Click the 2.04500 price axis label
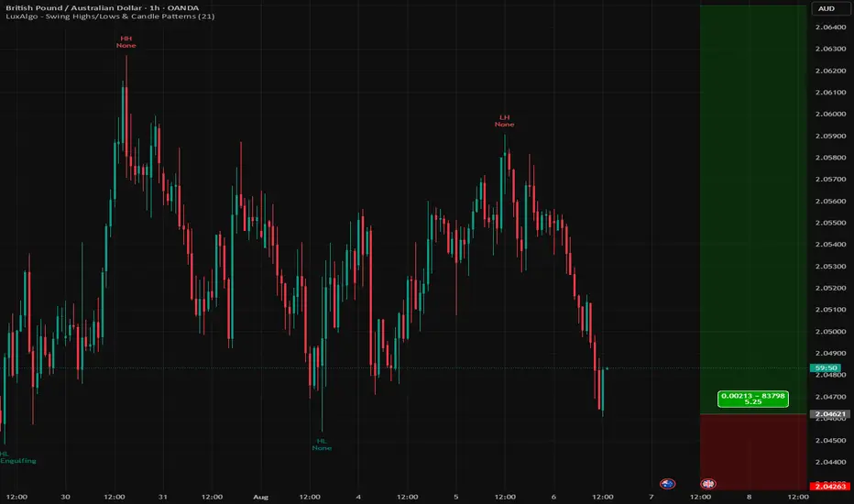The height and width of the screenshot is (504, 854). pyautogui.click(x=830, y=440)
